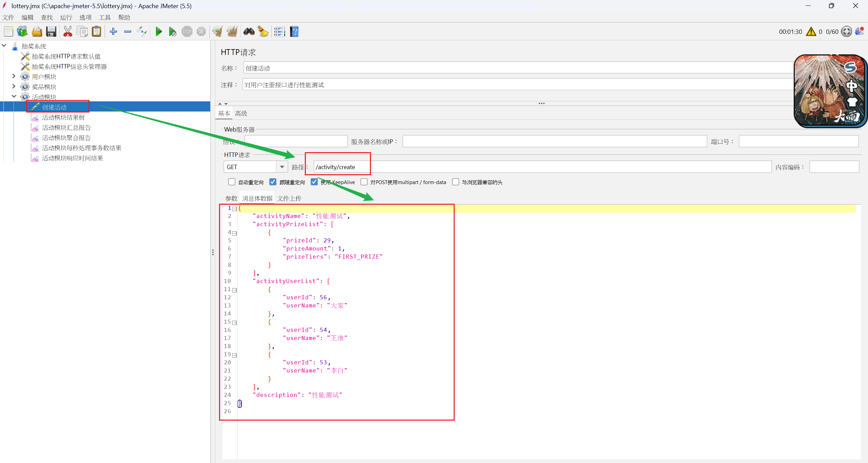Click the blue plus Add icon
Image resolution: width=868 pixels, height=463 pixels.
point(113,32)
